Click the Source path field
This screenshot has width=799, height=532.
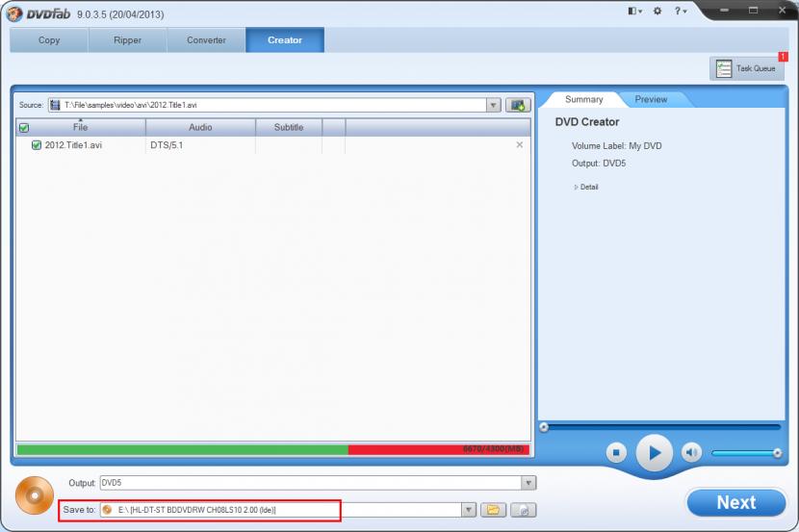pos(274,106)
